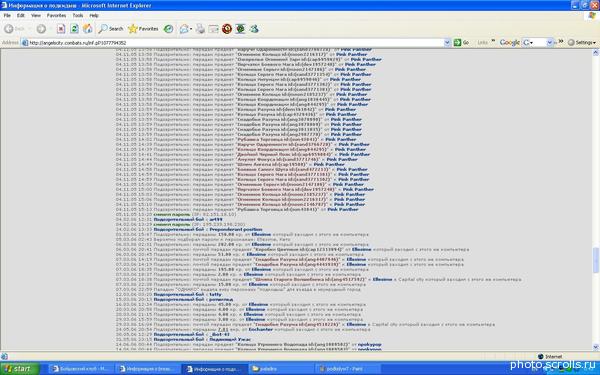Stop loading the page
The height and width of the screenshot is (375, 600).
(61, 29)
